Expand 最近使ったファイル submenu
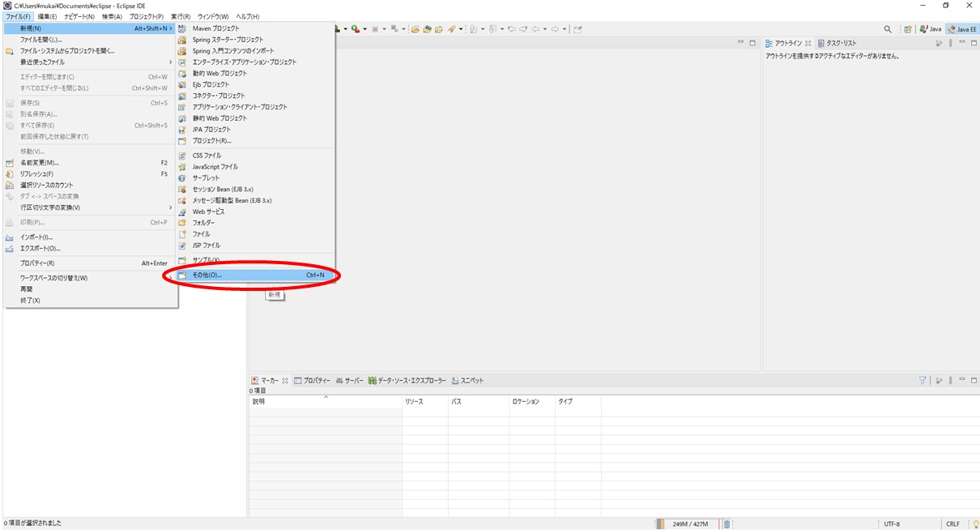The width and height of the screenshot is (980, 530). [x=170, y=62]
